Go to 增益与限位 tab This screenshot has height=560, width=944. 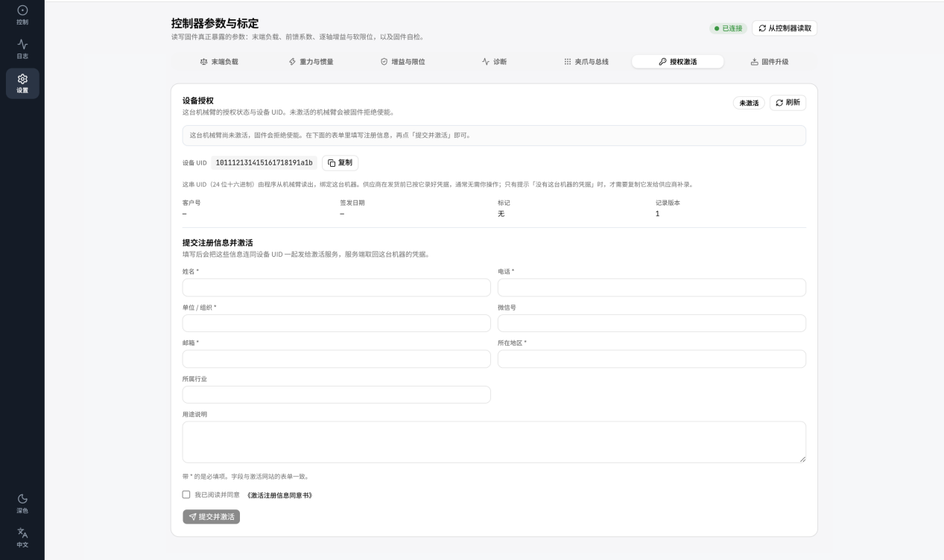402,62
